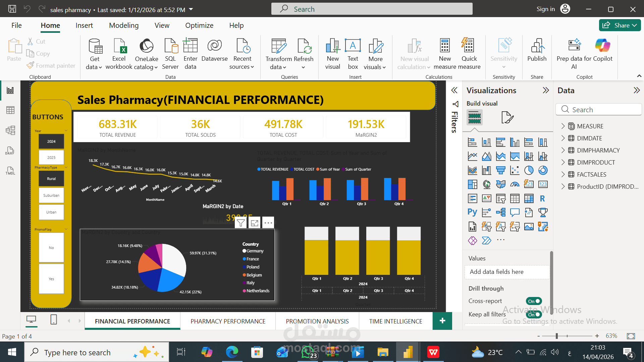Toggle Cross-report drill through switch

(534, 301)
